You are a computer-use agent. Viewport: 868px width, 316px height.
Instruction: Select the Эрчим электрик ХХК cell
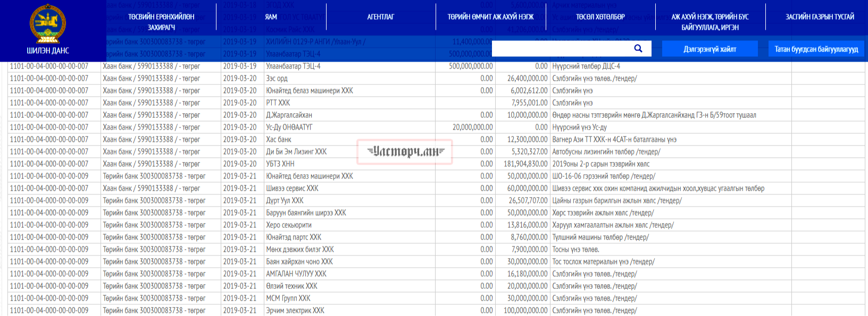(x=295, y=311)
